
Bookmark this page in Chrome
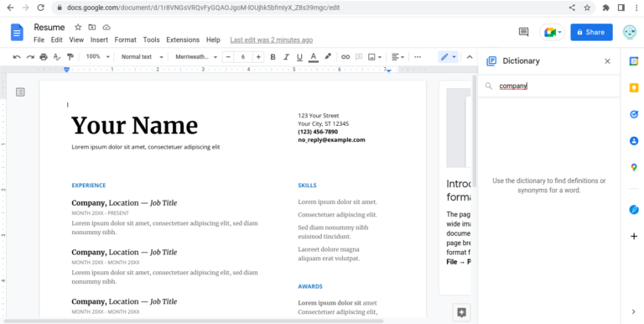[x=587, y=8]
